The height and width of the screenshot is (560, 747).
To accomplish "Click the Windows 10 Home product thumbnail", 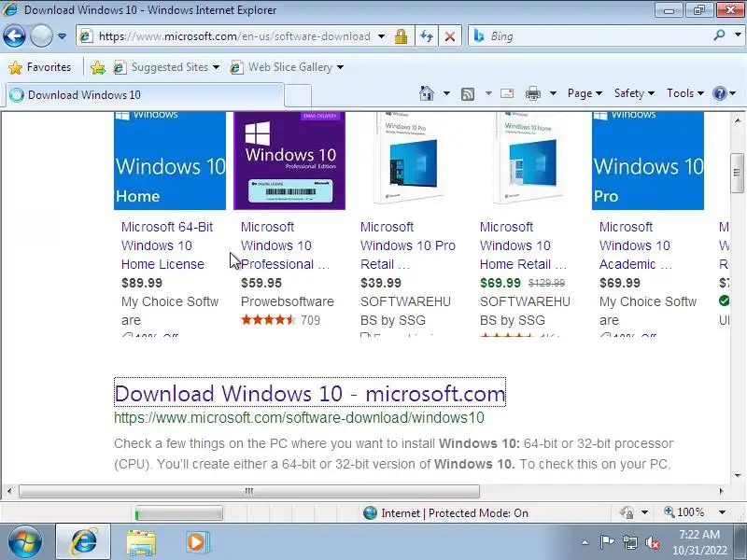I will pos(170,161).
